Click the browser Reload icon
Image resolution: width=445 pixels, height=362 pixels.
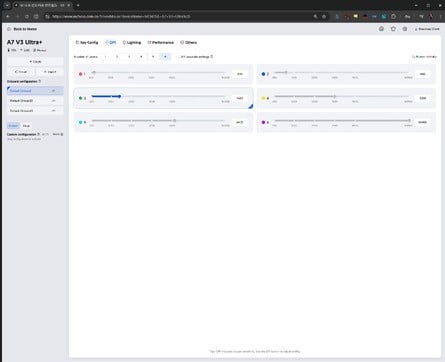coord(27,16)
